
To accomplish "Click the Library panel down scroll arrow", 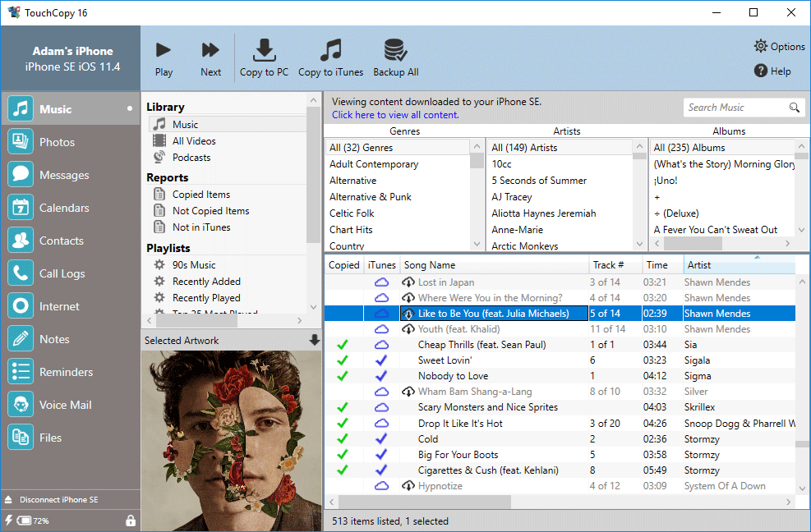I will [313, 307].
